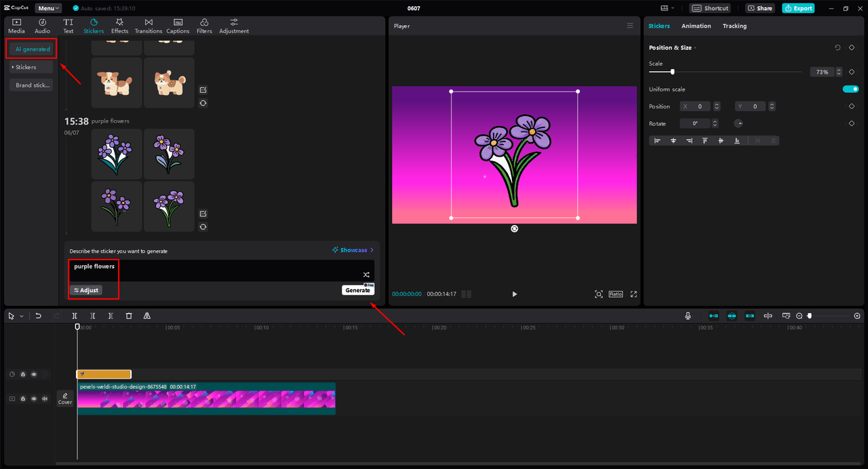
Task: Open the Adjust options for sticker prompt
Action: (86, 290)
